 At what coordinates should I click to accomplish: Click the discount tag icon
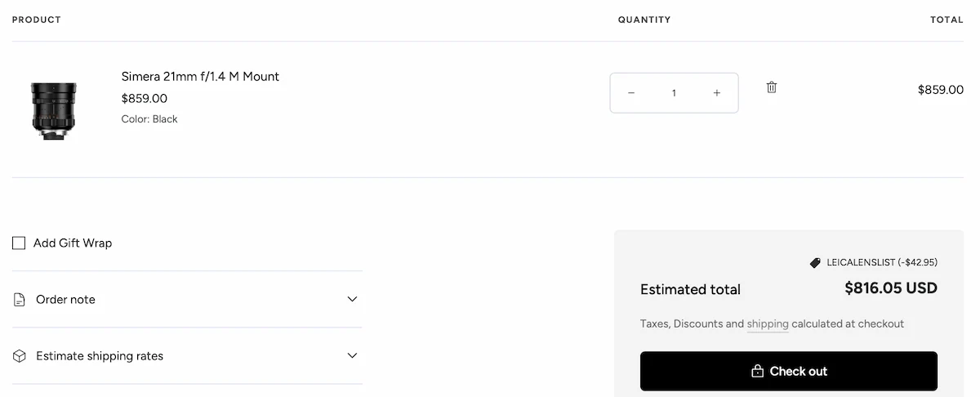click(814, 263)
